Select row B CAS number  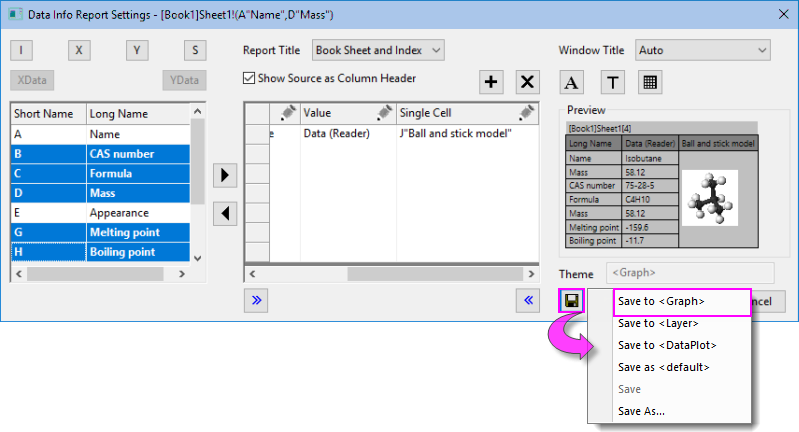(100, 154)
